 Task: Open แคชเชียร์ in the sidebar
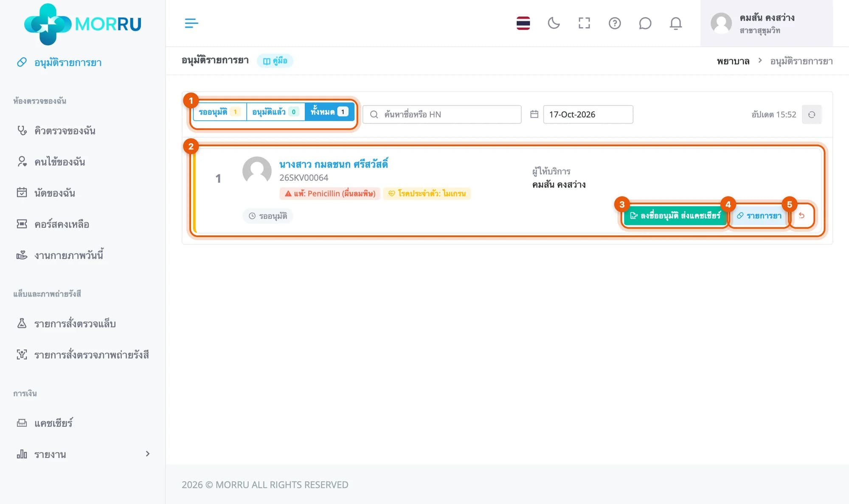[53, 423]
